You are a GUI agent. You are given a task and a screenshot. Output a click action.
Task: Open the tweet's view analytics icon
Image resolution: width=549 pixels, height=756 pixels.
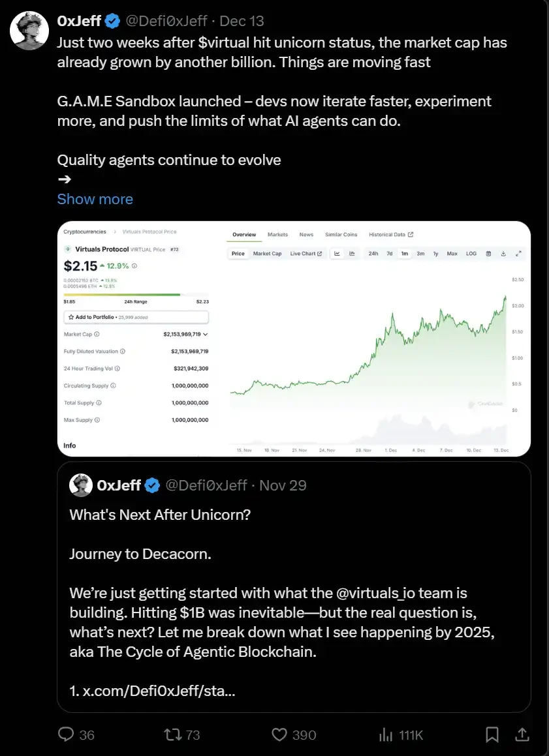pos(386,734)
